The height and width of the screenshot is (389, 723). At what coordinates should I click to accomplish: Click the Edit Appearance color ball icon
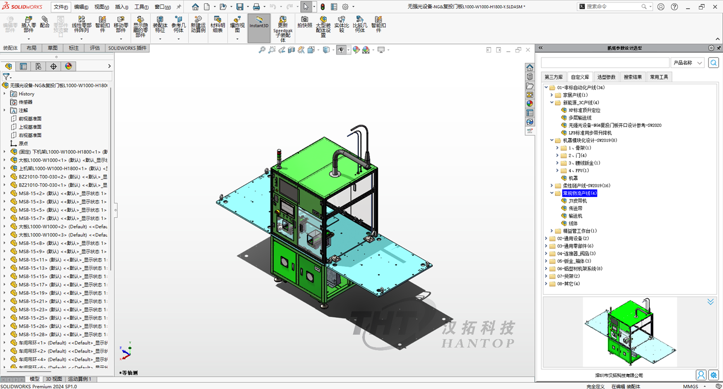point(356,50)
